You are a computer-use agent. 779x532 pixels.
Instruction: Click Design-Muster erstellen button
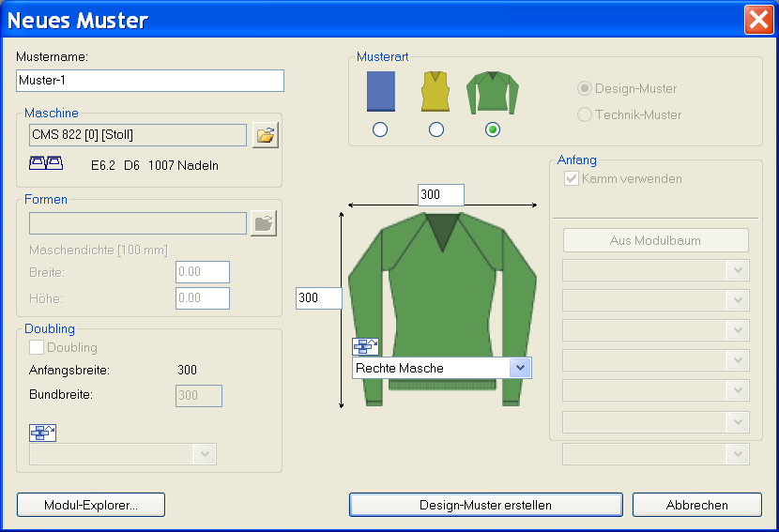[485, 505]
